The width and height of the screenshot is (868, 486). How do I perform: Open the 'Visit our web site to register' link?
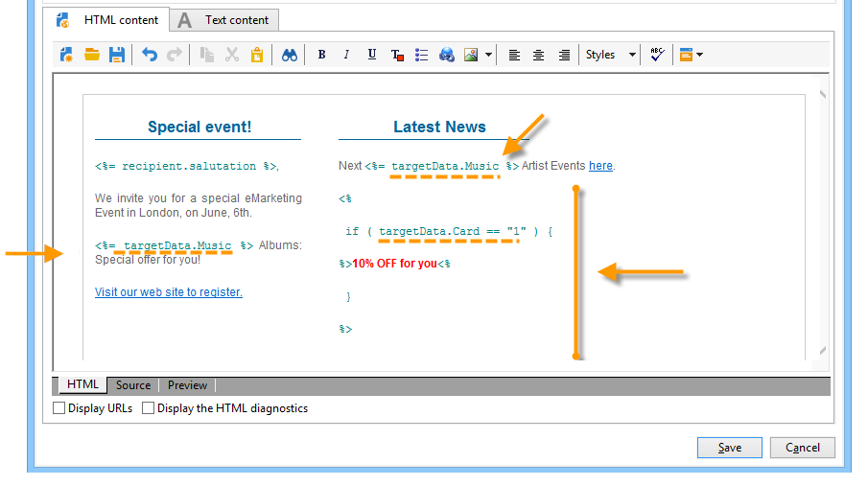pos(168,292)
